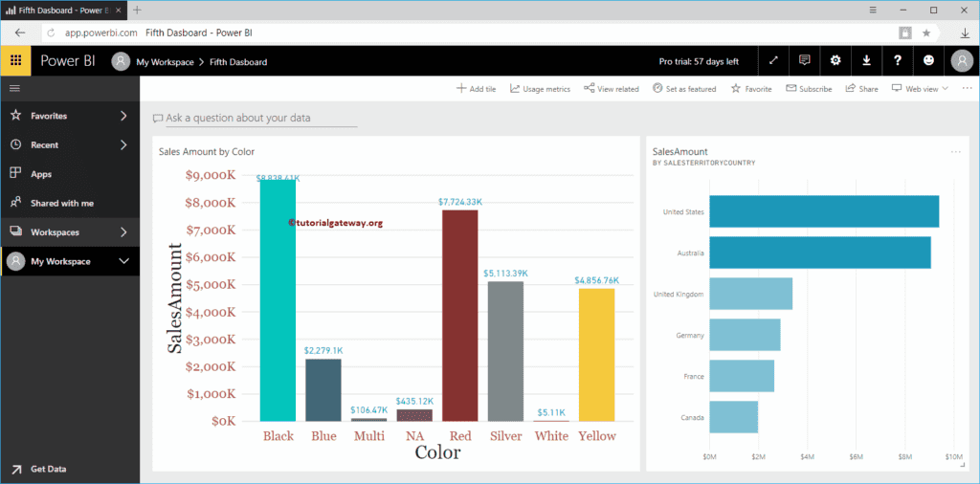Image resolution: width=980 pixels, height=484 pixels.
Task: Click the United Kingdom bar
Action: pyautogui.click(x=751, y=294)
